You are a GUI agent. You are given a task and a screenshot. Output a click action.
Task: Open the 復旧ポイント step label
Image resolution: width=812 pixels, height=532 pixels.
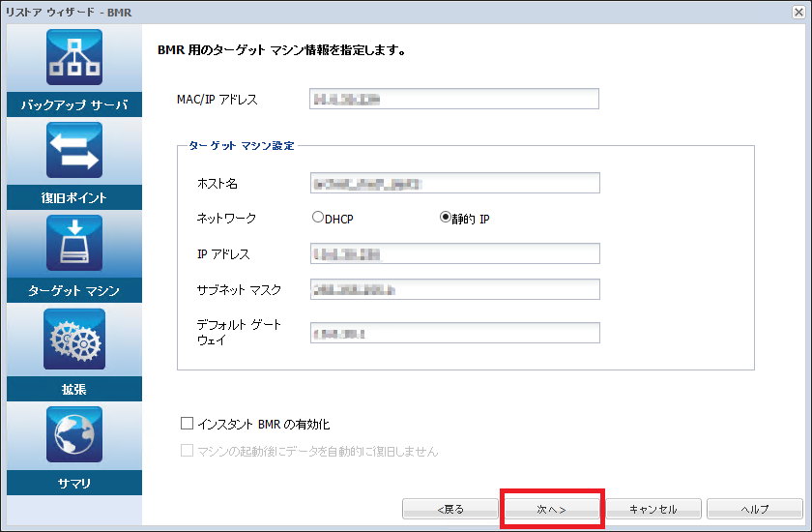coord(74,197)
